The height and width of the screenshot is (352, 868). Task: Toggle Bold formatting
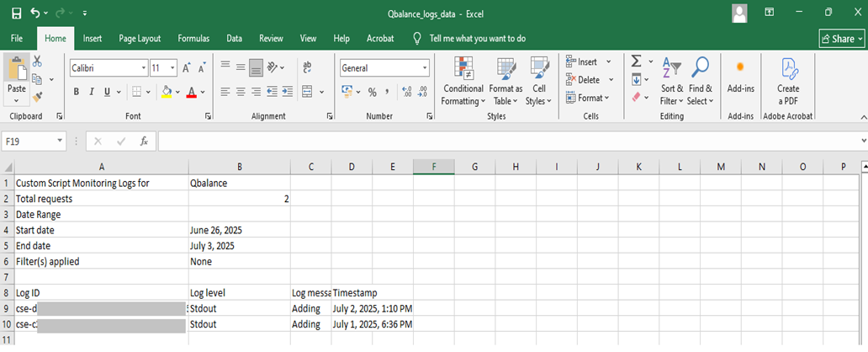point(76,92)
